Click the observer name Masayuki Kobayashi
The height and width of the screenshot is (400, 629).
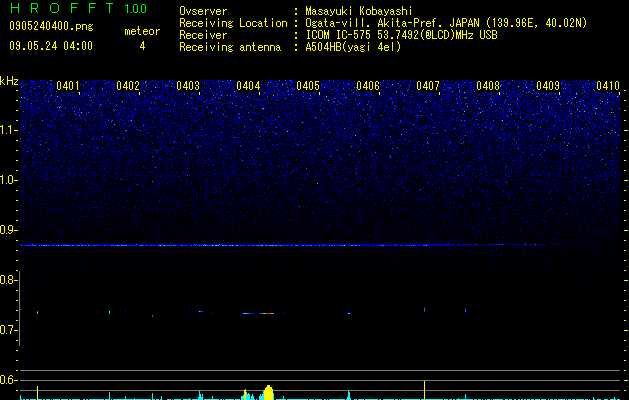point(359,11)
